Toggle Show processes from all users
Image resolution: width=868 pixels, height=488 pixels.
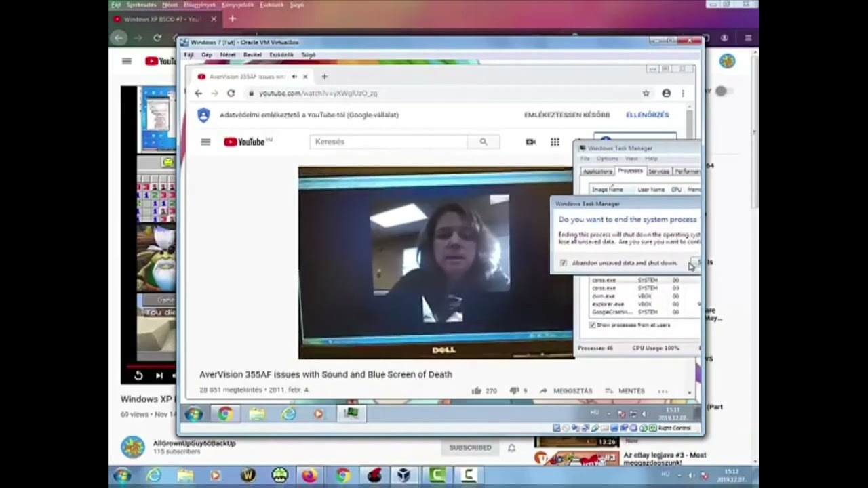coord(593,325)
